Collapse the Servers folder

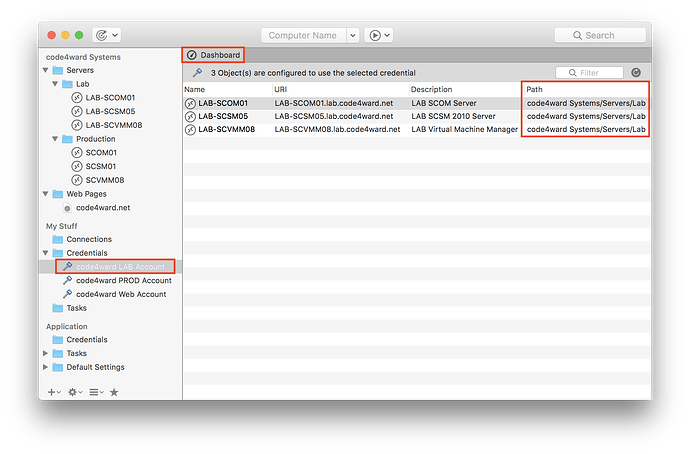(x=45, y=71)
